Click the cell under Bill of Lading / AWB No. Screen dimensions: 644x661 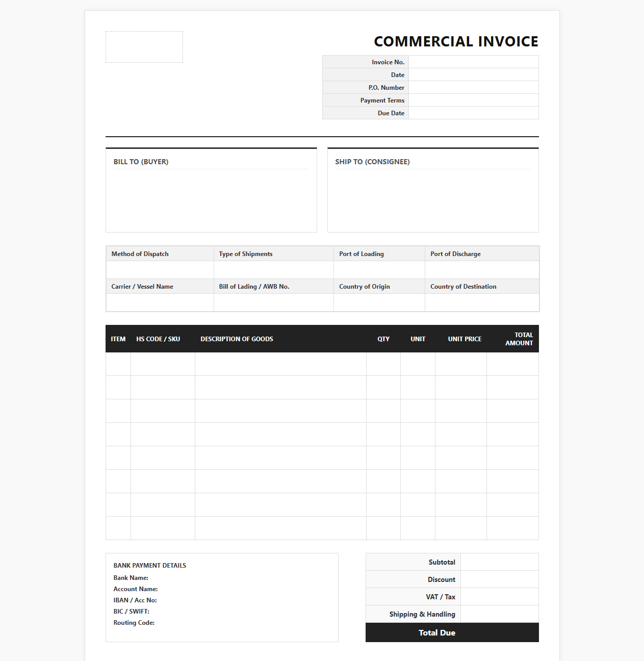274,302
